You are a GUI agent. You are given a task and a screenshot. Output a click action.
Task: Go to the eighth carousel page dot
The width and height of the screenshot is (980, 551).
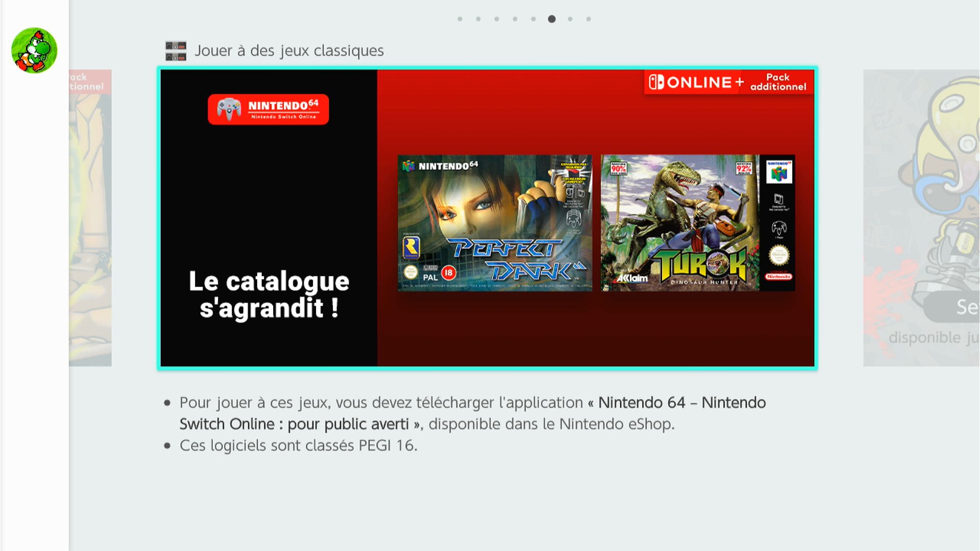pos(589,19)
